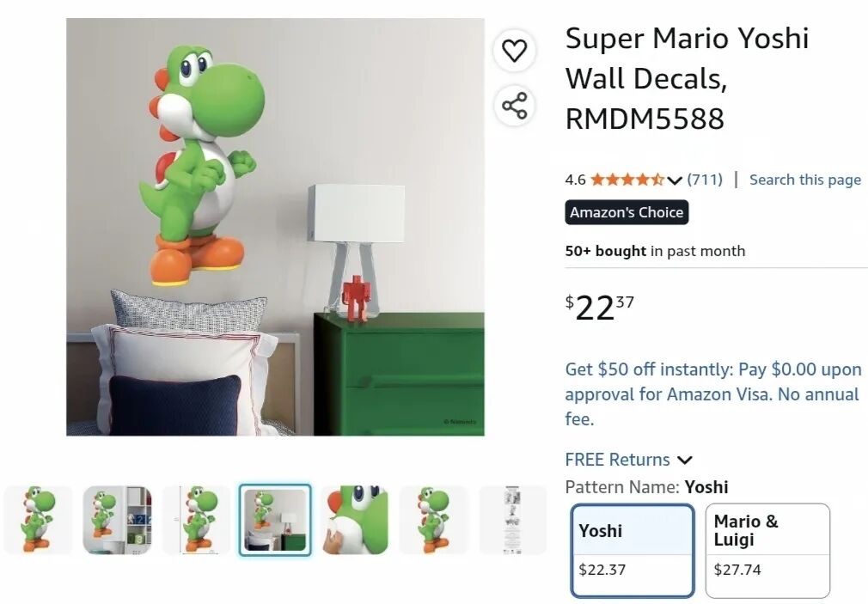Click the Super Mario Yoshi product title
The width and height of the screenshot is (868, 604).
click(x=687, y=78)
